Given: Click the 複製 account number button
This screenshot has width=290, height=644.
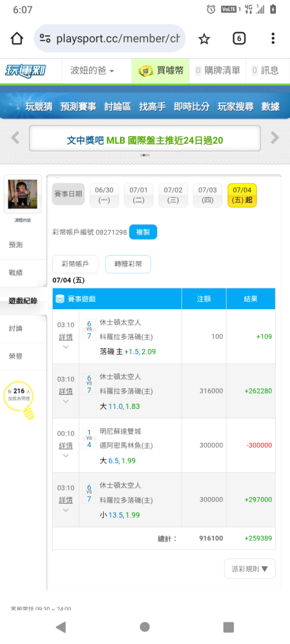Looking at the screenshot, I should click(x=143, y=232).
